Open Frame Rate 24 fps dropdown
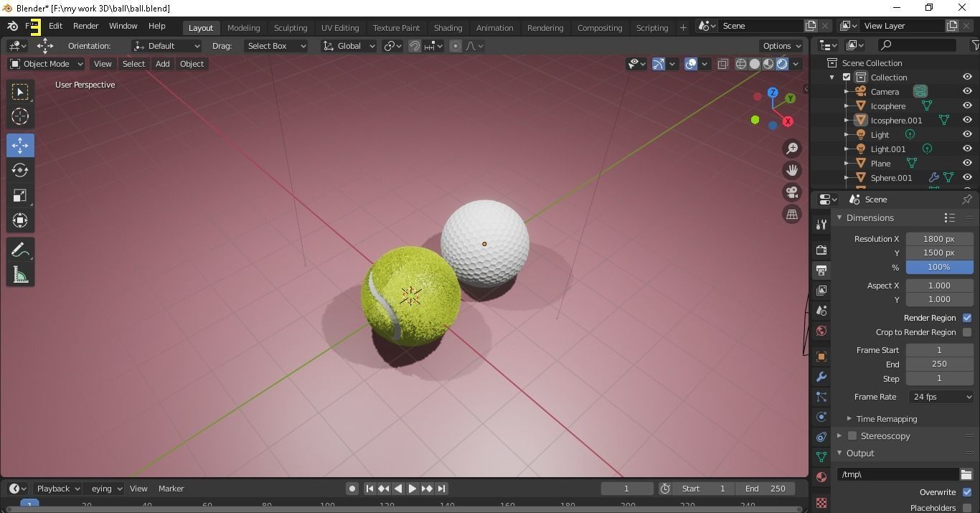980x513 pixels. pos(941,397)
